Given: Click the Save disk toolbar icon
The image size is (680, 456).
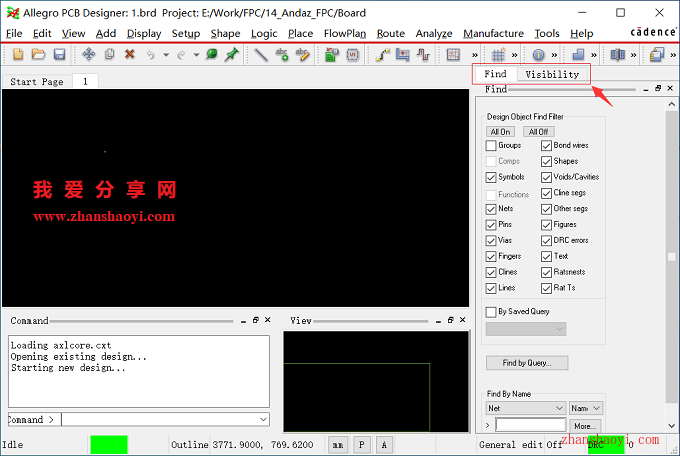Looking at the screenshot, I should click(59, 54).
